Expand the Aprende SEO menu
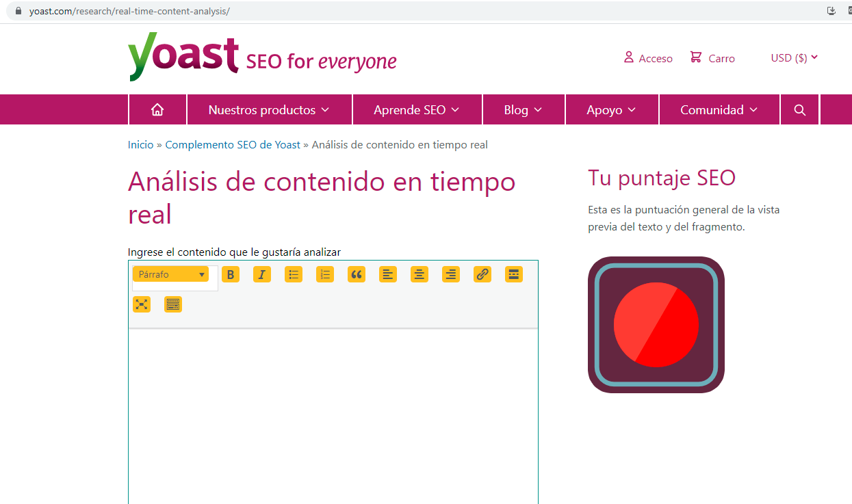 click(x=417, y=109)
